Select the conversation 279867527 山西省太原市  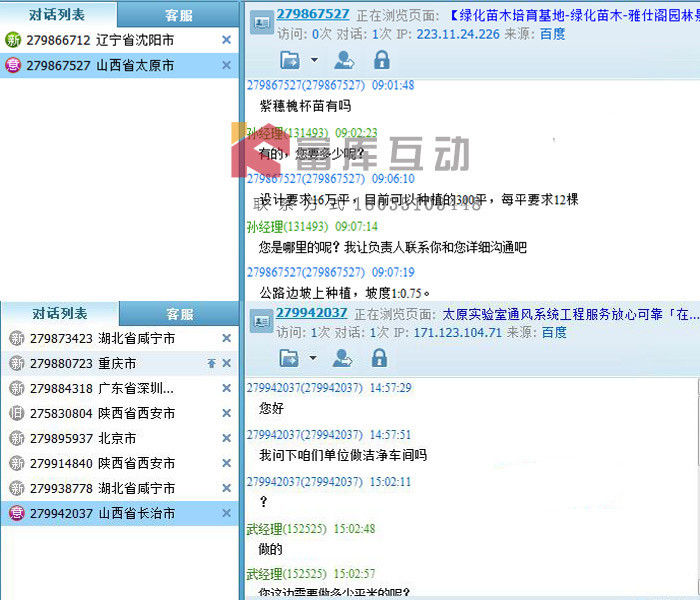[119, 66]
